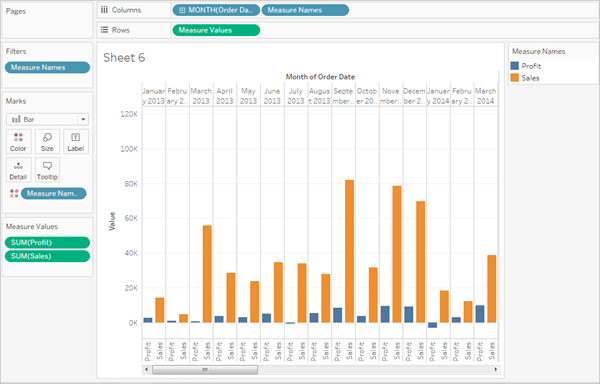Click the Sales orange legend swatch
Image resolution: width=600 pixels, height=384 pixels.
tap(515, 78)
